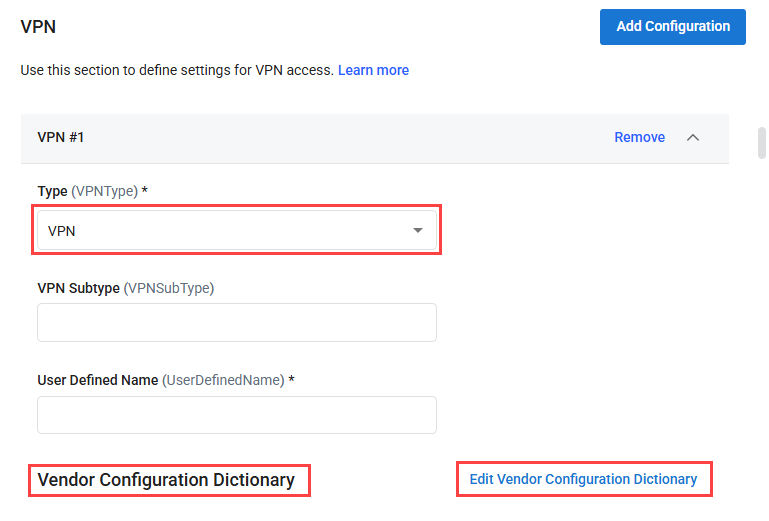The image size is (769, 521).
Task: Open Edit Vendor Configuration Dictionary
Action: coord(583,479)
